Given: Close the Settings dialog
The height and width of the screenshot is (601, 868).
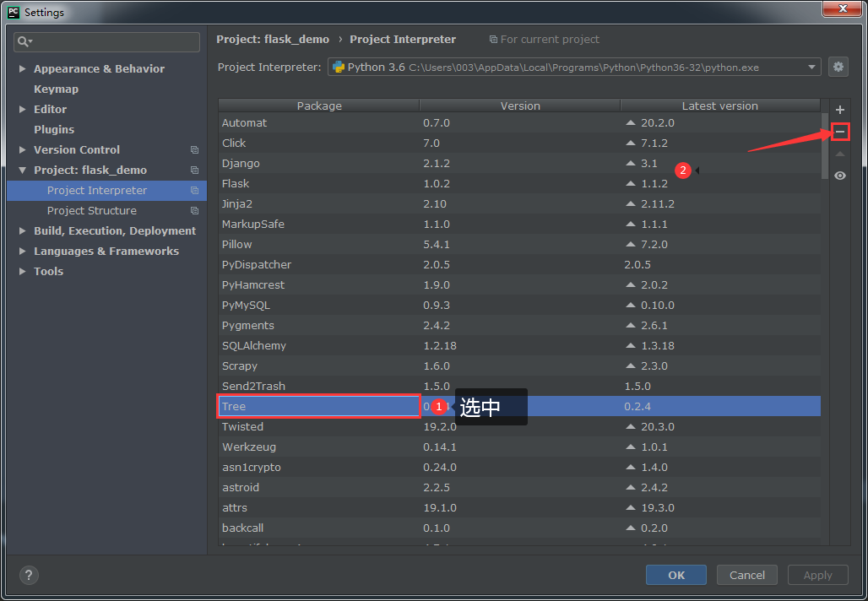Looking at the screenshot, I should (843, 8).
